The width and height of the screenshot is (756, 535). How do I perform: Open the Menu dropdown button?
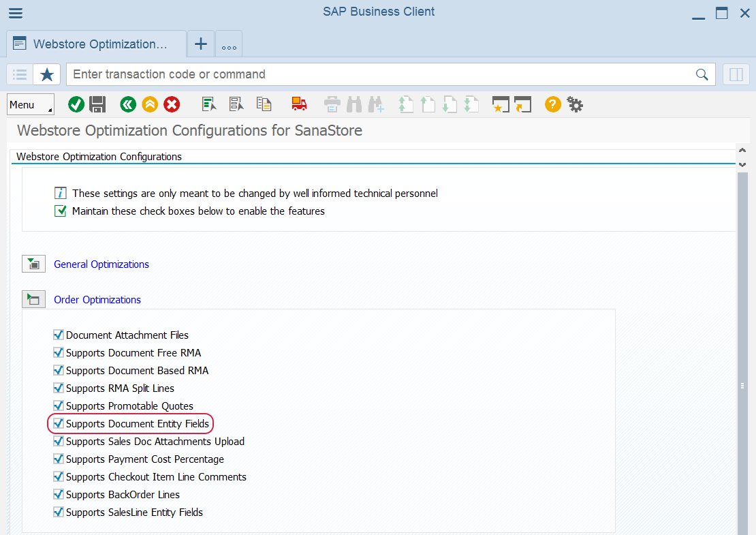coord(31,104)
